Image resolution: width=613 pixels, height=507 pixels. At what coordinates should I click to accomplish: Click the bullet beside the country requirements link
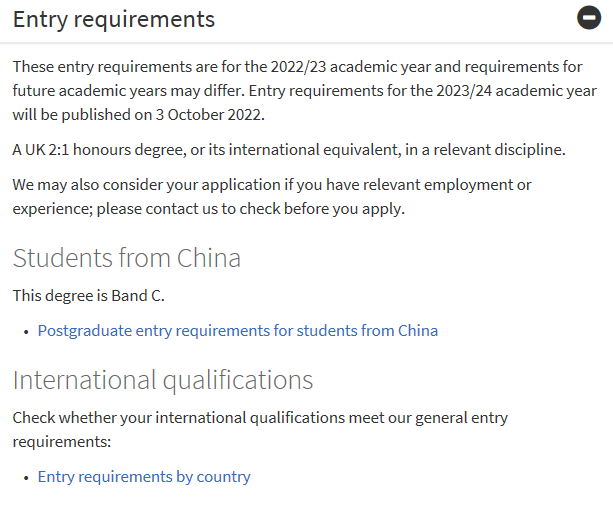(x=25, y=478)
